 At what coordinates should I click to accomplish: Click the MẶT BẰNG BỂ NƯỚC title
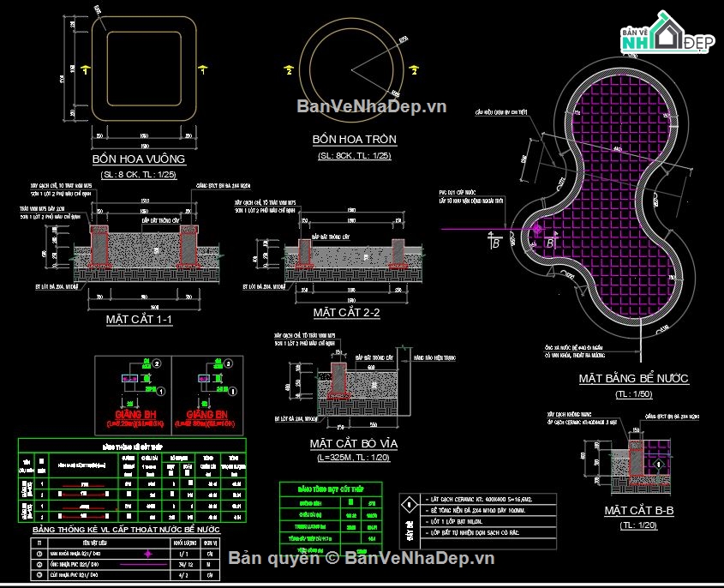[x=632, y=378]
